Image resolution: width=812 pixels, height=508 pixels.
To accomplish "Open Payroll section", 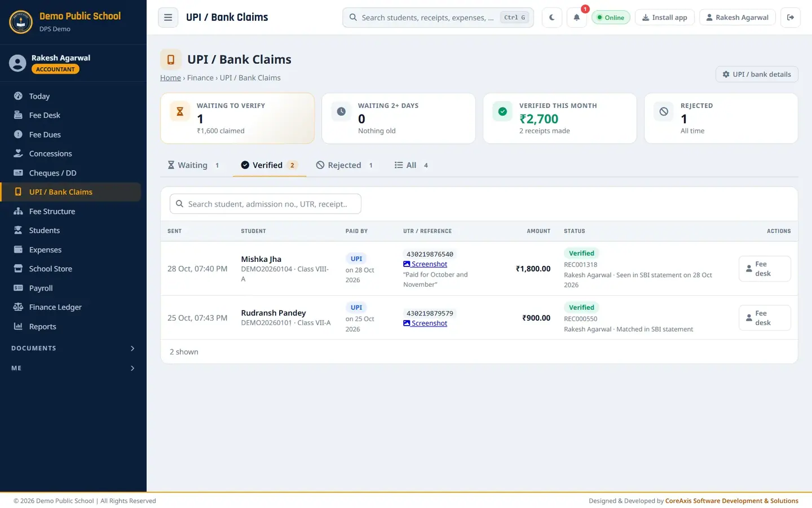I will (70, 288).
